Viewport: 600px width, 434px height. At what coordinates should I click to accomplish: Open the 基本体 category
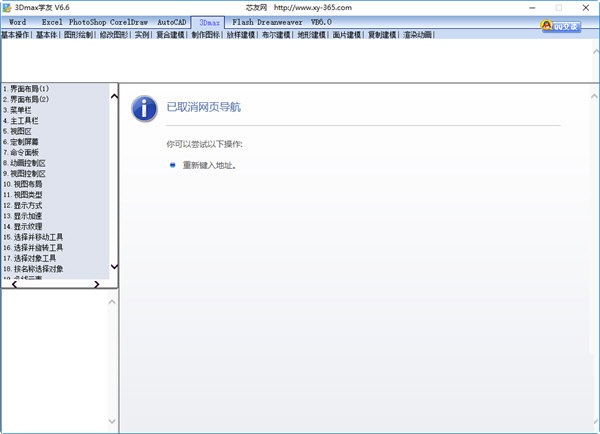[x=47, y=35]
